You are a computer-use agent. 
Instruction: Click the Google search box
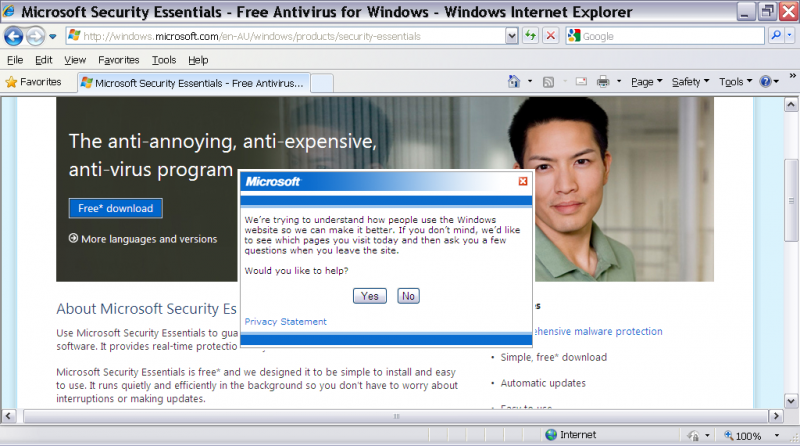point(665,36)
